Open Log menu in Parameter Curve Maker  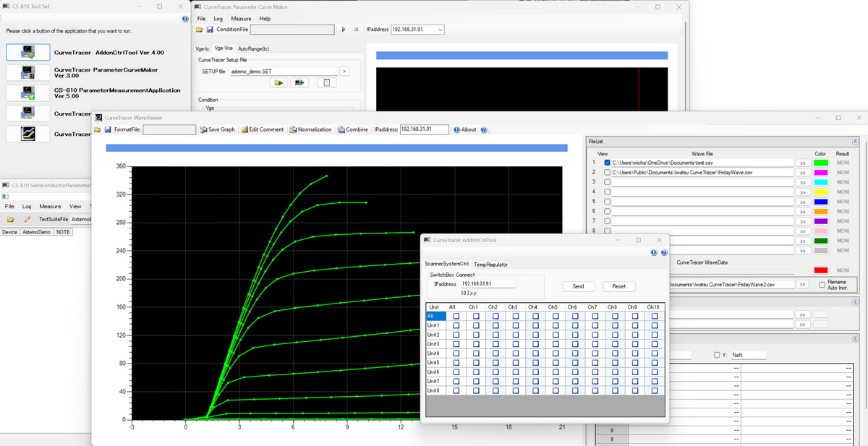pyautogui.click(x=218, y=18)
